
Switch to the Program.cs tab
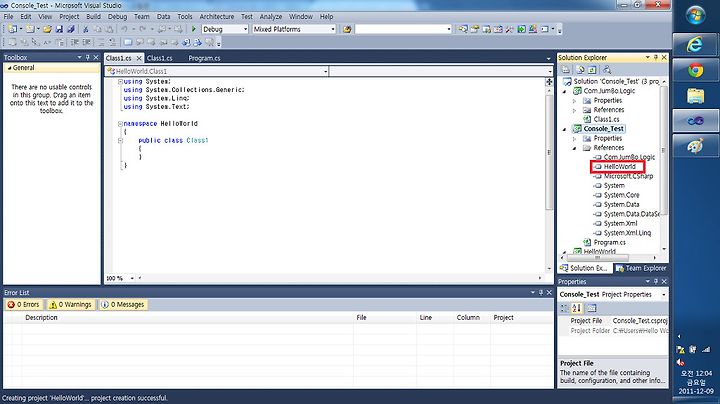[204, 58]
